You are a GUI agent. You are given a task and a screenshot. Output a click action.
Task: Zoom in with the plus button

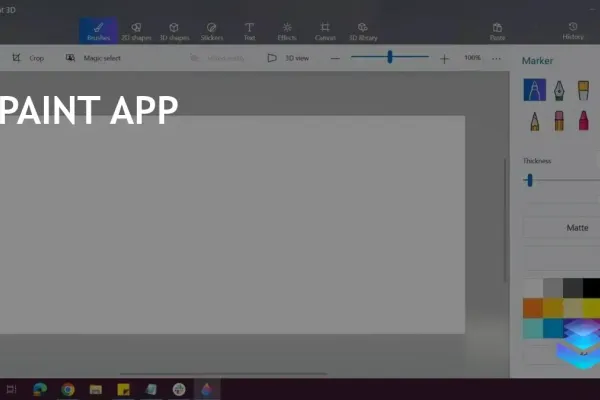(x=444, y=59)
